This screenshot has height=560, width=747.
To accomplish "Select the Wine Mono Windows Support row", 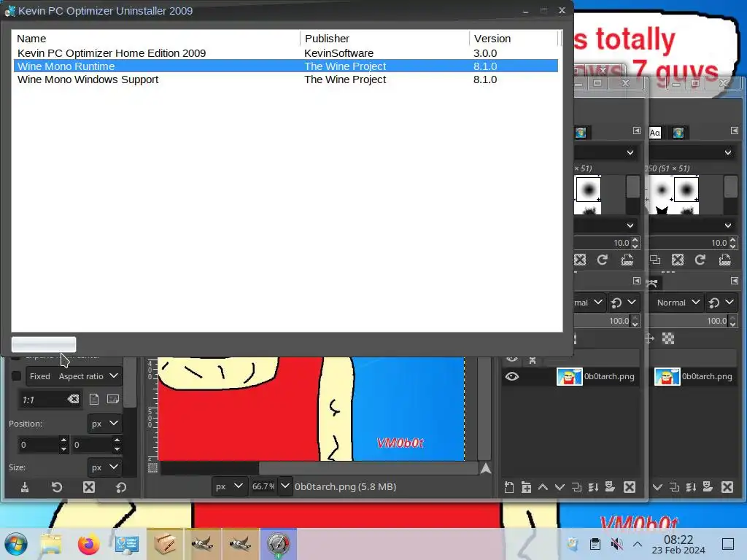I will tap(286, 79).
